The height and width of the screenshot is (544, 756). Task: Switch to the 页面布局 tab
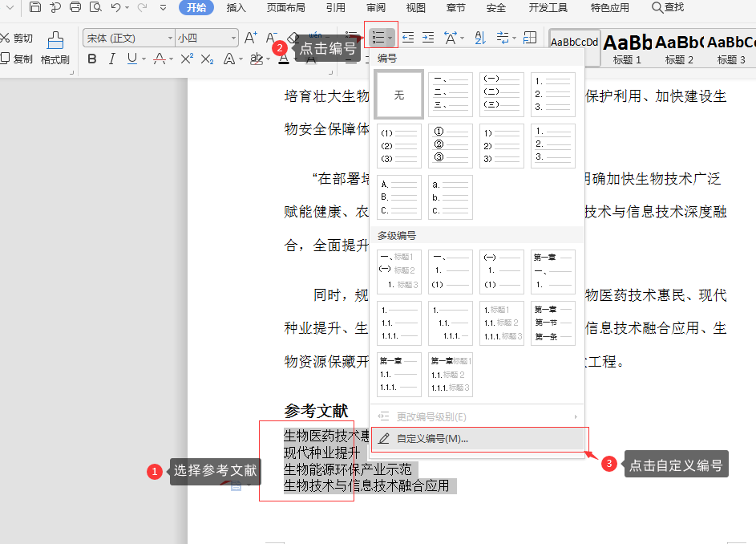(286, 8)
